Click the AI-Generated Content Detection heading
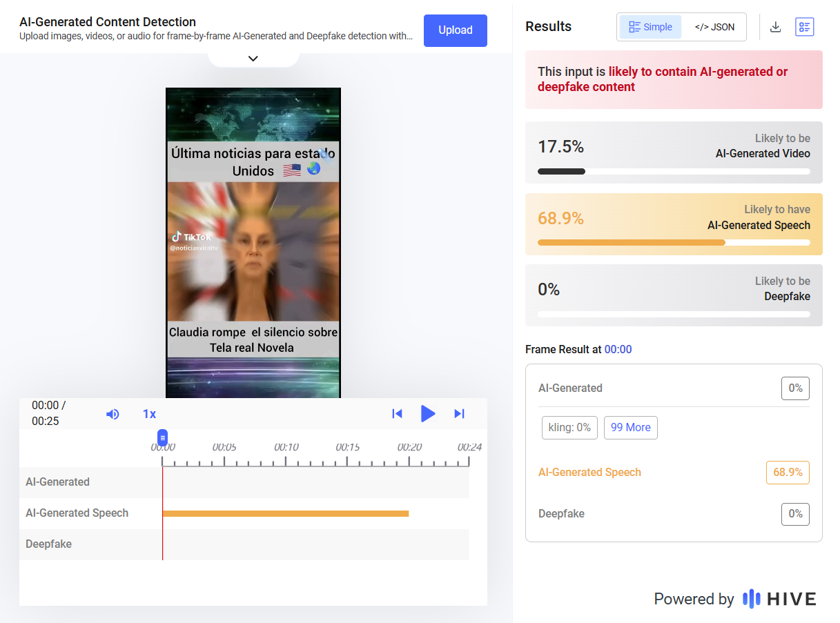Image resolution: width=840 pixels, height=623 pixels. 108,22
